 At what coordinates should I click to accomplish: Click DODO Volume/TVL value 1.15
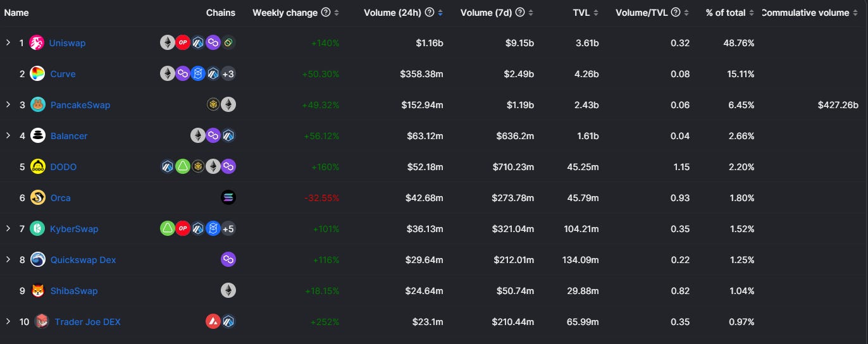pos(681,167)
